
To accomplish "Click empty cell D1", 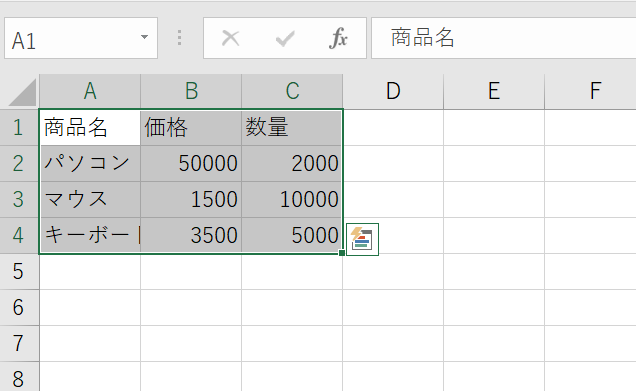I will (x=393, y=127).
